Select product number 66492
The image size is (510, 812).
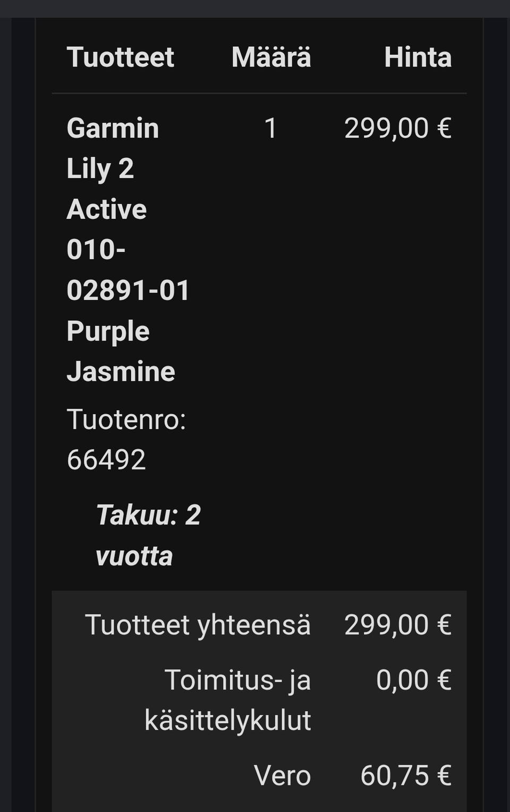click(106, 460)
